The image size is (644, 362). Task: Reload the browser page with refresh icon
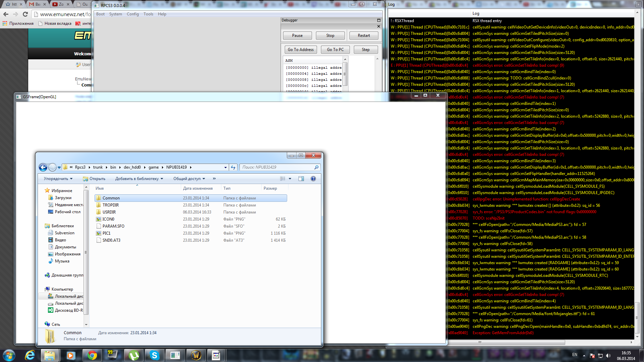25,14
